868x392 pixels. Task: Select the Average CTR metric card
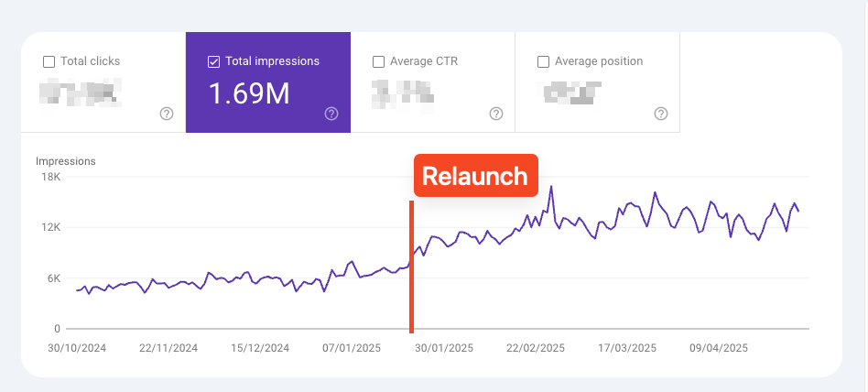coord(432,82)
